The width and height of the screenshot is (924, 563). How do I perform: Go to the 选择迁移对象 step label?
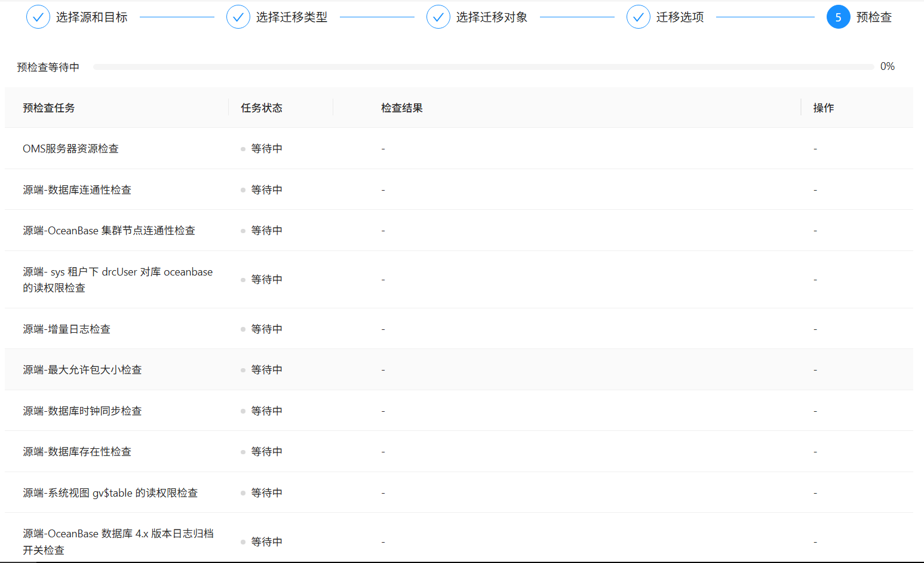pyautogui.click(x=492, y=17)
